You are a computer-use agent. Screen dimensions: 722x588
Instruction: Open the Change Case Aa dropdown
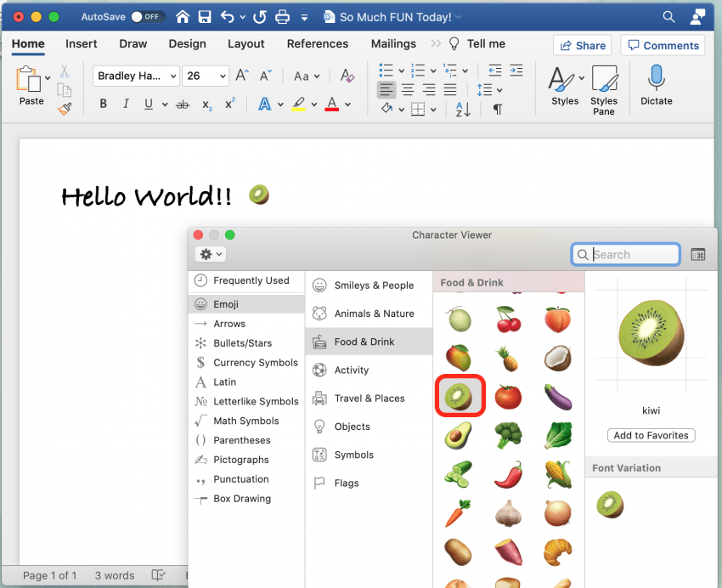point(307,76)
